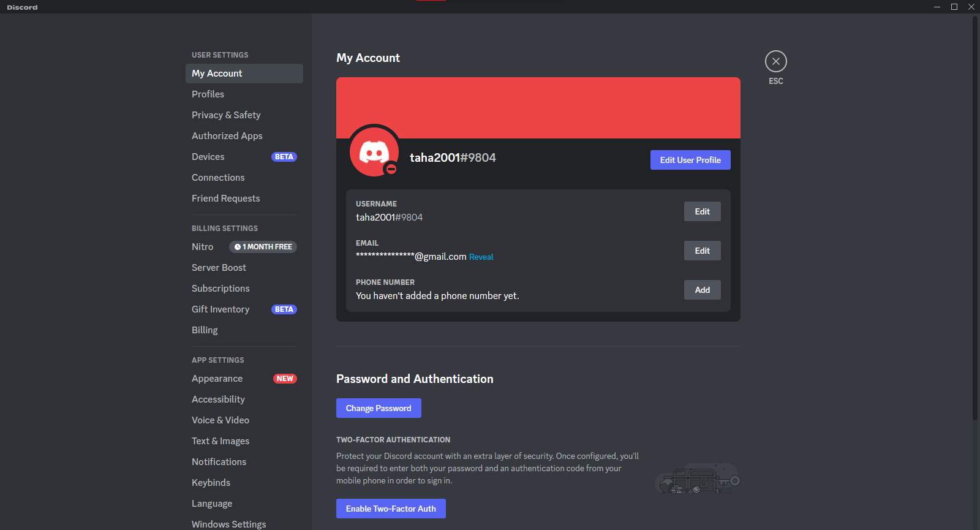This screenshot has width=980, height=530.
Task: Click the BILLING SETTINGS section header
Action: tap(225, 229)
